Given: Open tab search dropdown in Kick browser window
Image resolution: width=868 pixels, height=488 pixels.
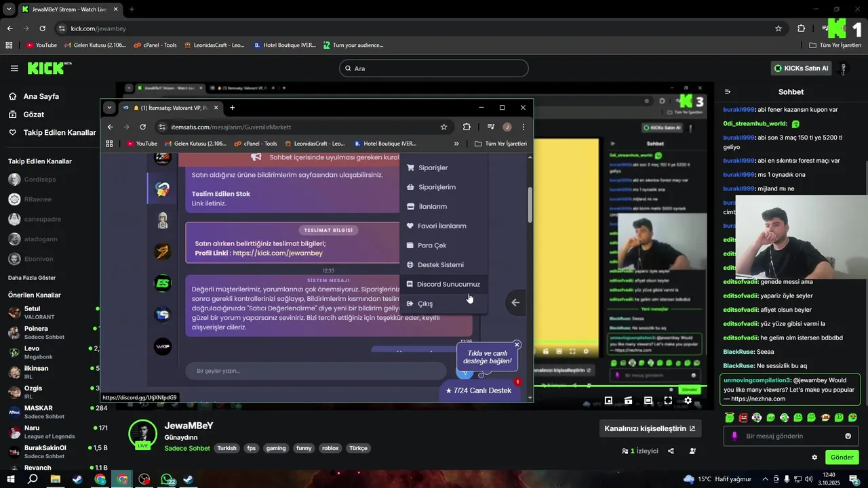Looking at the screenshot, I should (x=9, y=9).
